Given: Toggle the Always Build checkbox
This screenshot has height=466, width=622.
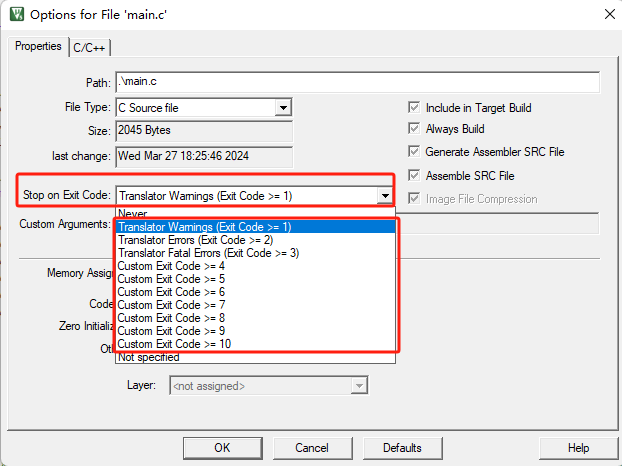Looking at the screenshot, I should coord(414,129).
